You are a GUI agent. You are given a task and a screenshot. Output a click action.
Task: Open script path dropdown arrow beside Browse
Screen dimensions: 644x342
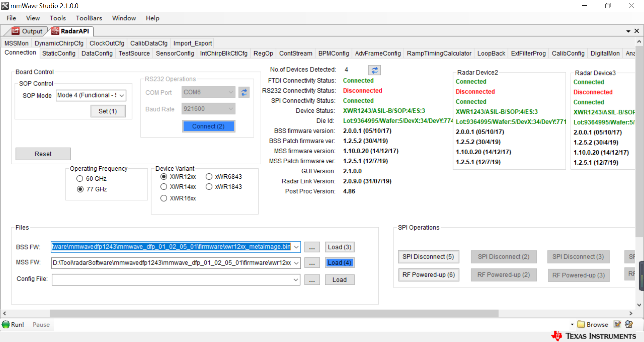[572, 325]
